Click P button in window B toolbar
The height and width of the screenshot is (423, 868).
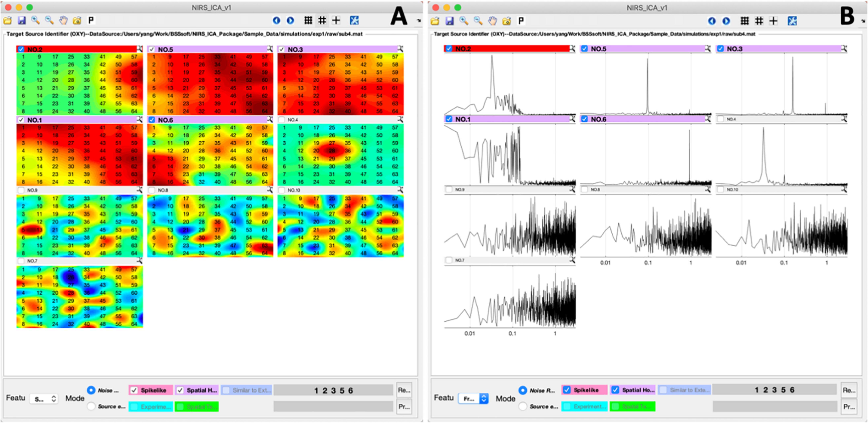point(521,21)
